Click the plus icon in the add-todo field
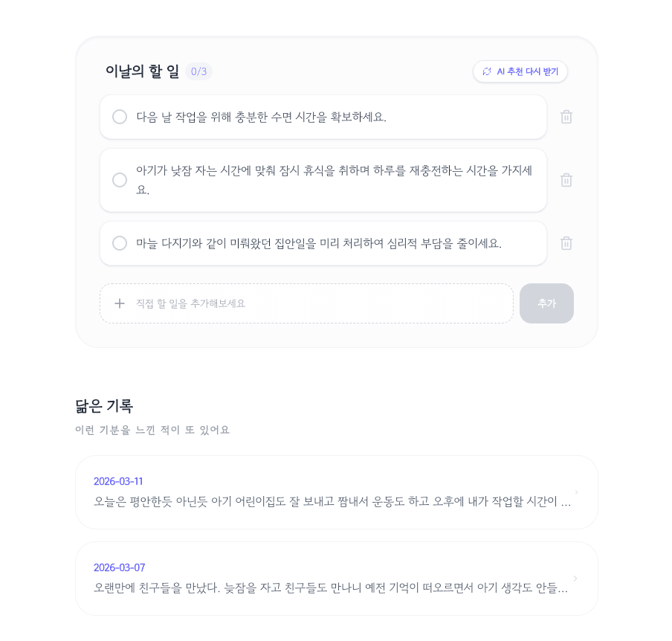672x641 pixels. 120,303
